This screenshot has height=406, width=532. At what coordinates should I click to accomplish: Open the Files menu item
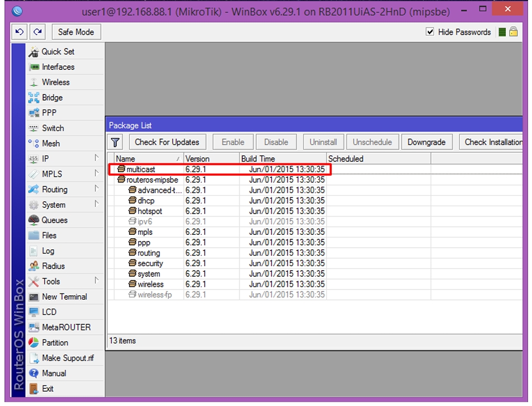pos(65,235)
